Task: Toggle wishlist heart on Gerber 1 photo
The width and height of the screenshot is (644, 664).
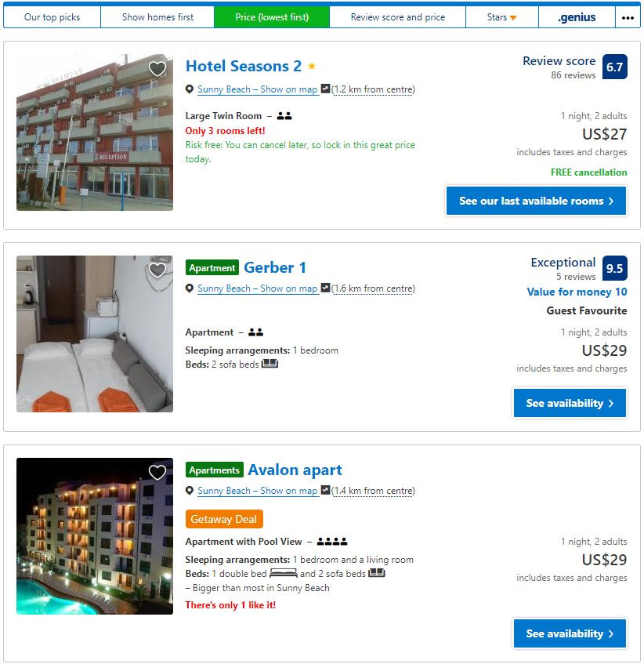Action: click(157, 270)
